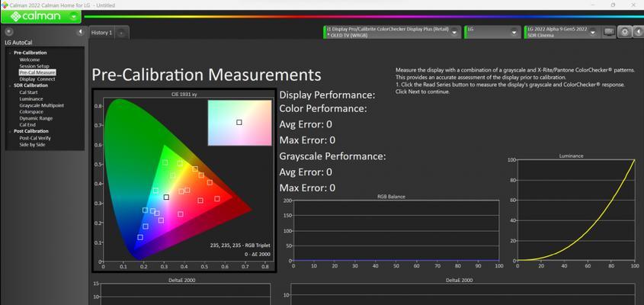This screenshot has height=305, width=644.
Task: Switch to the History 1 tab
Action: tap(102, 33)
